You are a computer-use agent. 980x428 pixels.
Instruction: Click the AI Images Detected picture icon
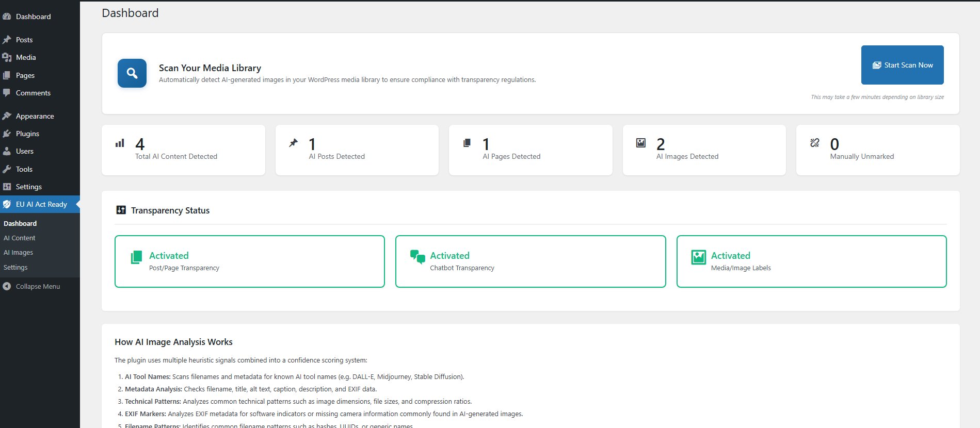(640, 143)
